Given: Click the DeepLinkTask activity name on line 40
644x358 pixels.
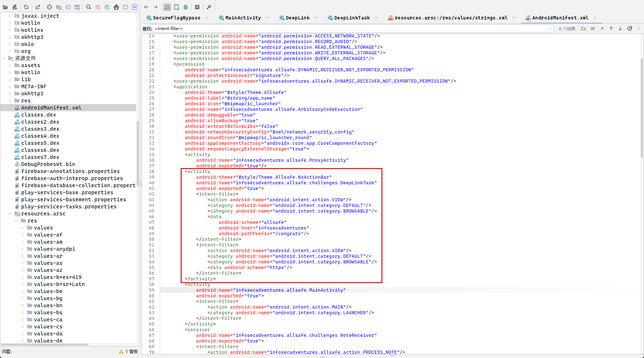Looking at the screenshot, I should point(286,183).
